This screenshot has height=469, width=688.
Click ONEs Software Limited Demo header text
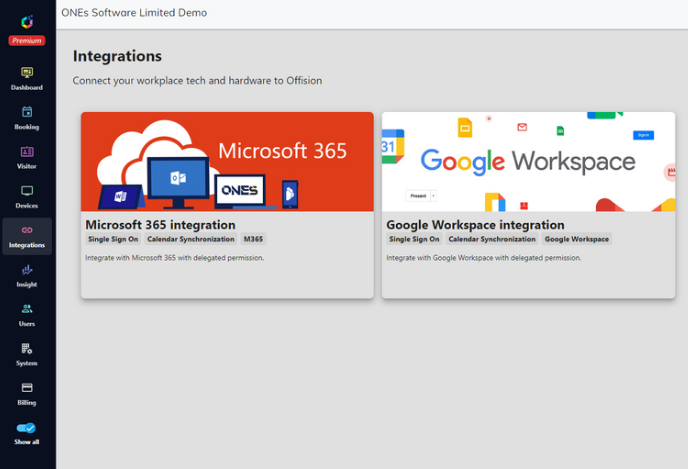tap(134, 13)
